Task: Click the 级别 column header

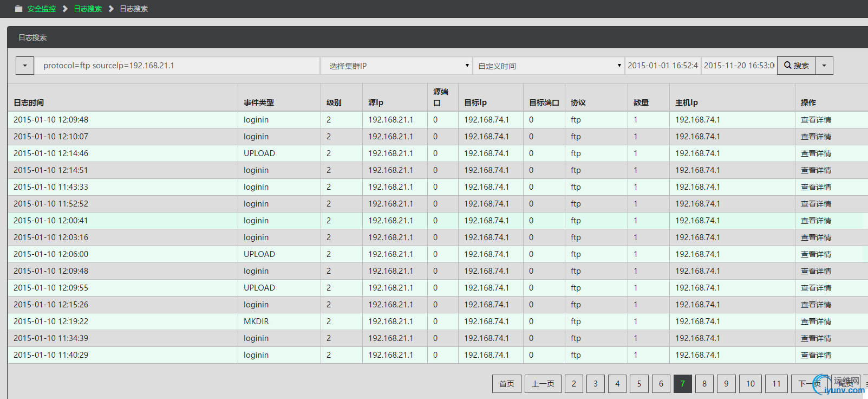Action: pos(334,102)
